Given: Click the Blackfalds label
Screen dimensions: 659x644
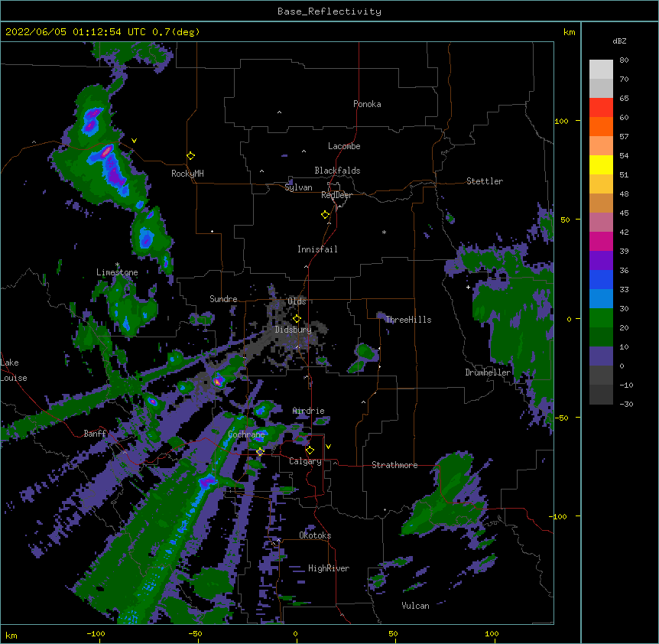Looking at the screenshot, I should click(x=337, y=171).
